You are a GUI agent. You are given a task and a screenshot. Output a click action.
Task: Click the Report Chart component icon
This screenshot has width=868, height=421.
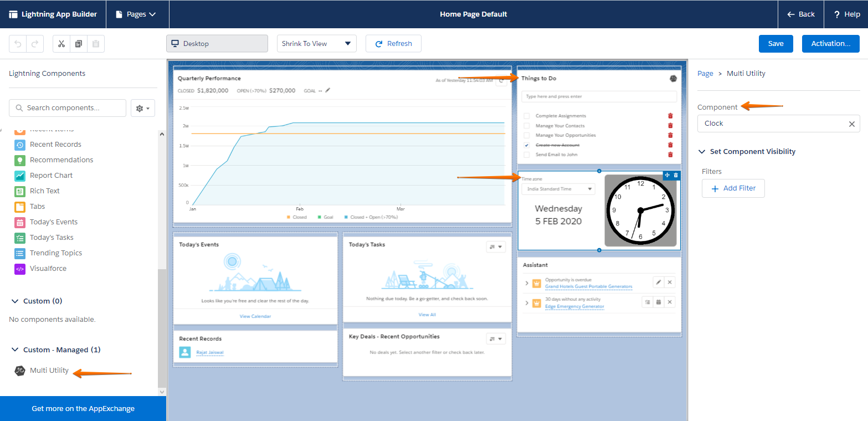tap(20, 175)
